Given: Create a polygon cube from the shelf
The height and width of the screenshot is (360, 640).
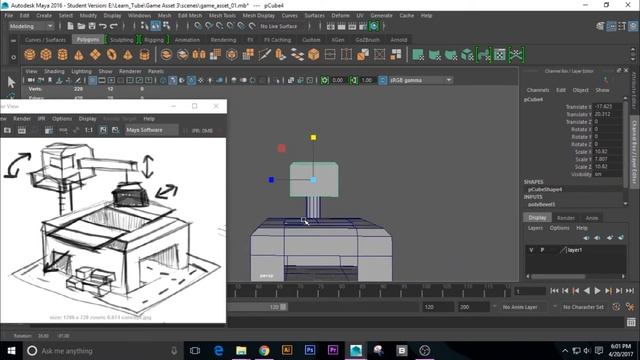Looking at the screenshot, I should [46, 55].
